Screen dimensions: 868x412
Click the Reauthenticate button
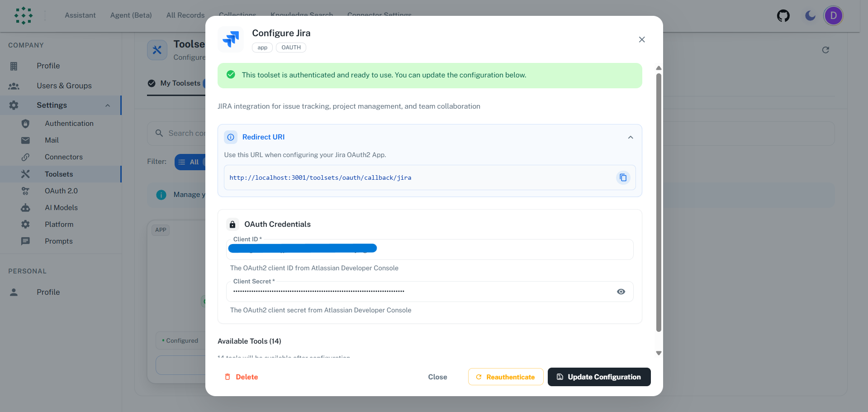505,377
